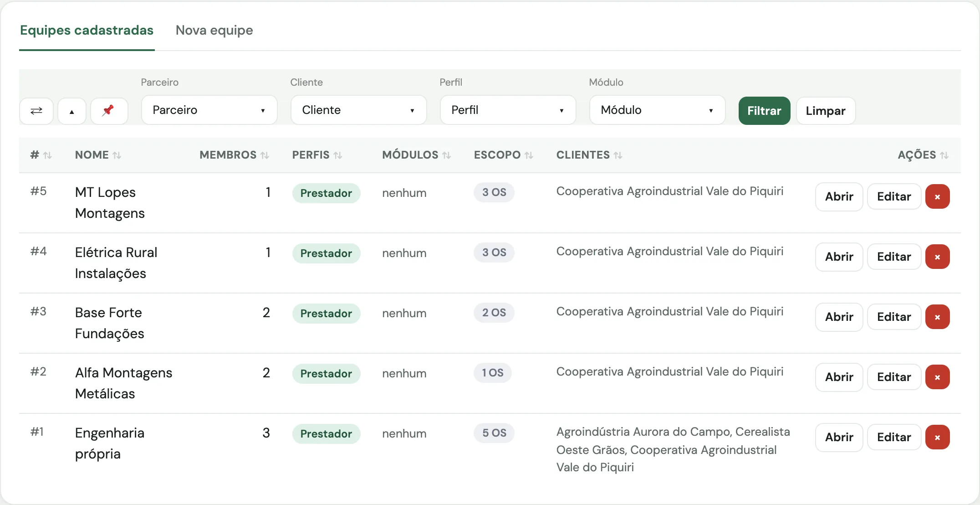Select the Alfa Montagens Metálicas name
This screenshot has height=505, width=980.
pos(124,383)
